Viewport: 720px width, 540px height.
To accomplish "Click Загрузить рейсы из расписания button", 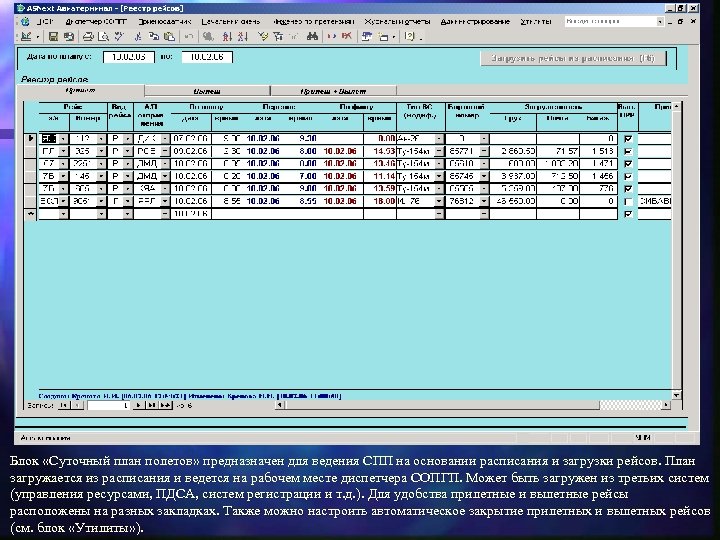I will tap(573, 58).
